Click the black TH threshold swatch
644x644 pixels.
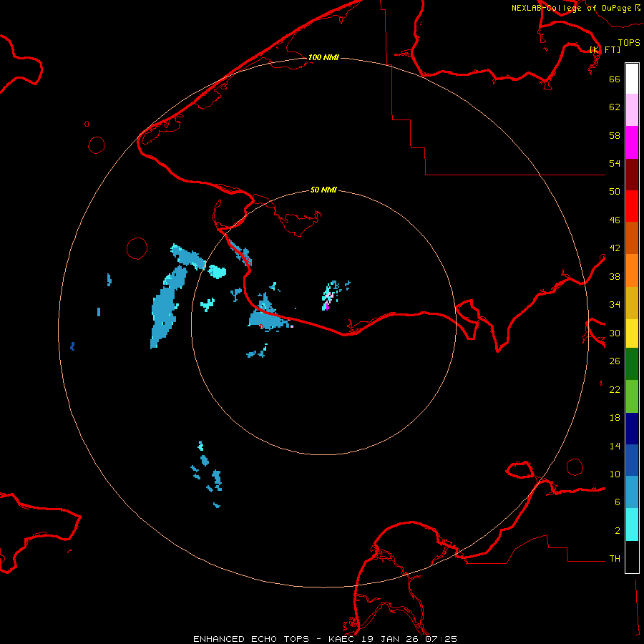[632, 557]
